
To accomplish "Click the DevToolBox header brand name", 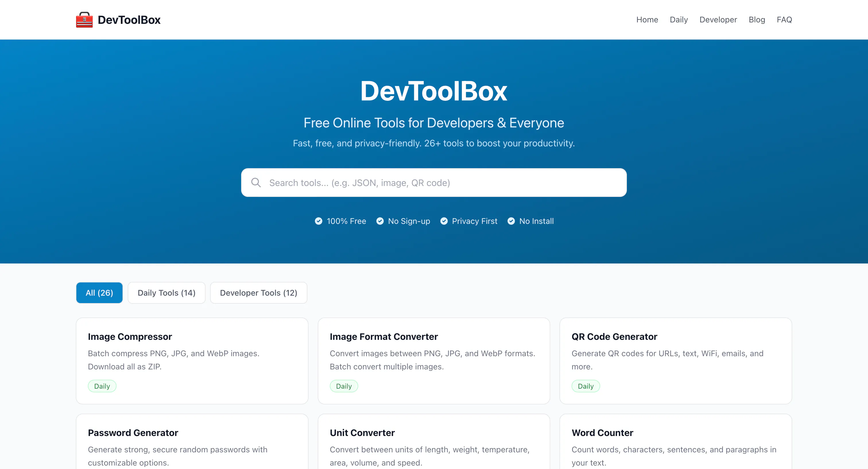I will point(129,20).
